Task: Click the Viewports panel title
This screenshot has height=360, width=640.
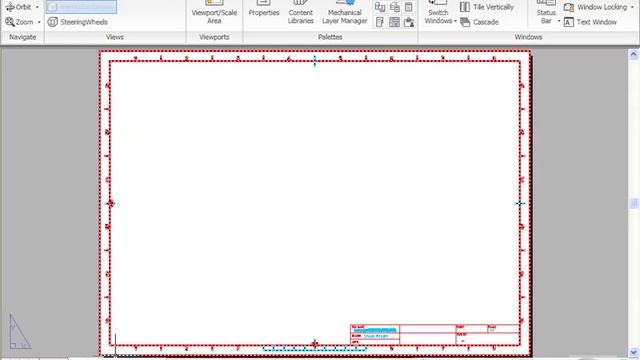Action: (x=214, y=37)
